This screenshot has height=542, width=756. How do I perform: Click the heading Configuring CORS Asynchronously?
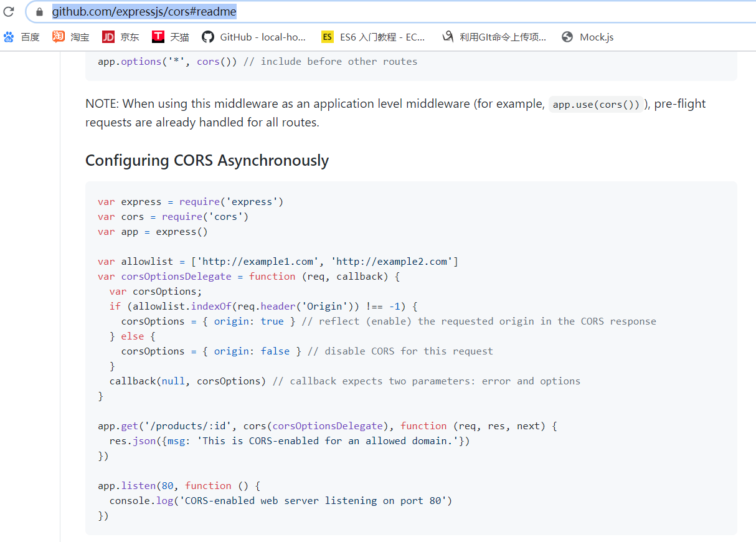pyautogui.click(x=207, y=161)
